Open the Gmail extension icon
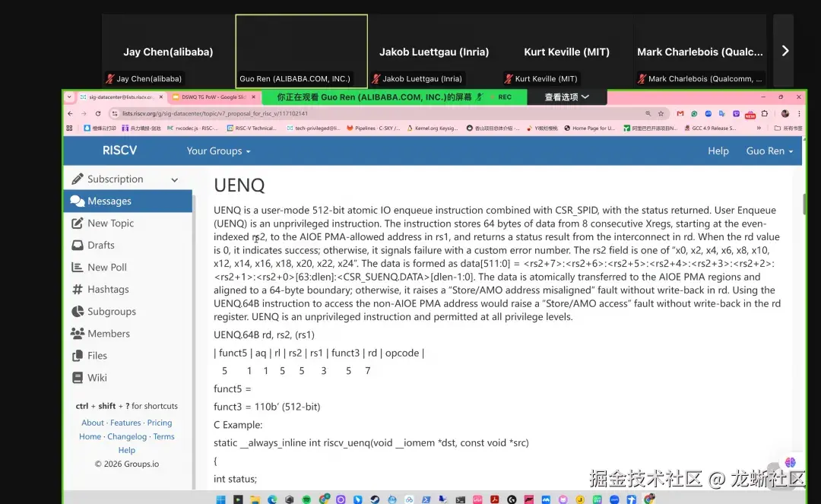The width and height of the screenshot is (821, 504). (x=680, y=113)
